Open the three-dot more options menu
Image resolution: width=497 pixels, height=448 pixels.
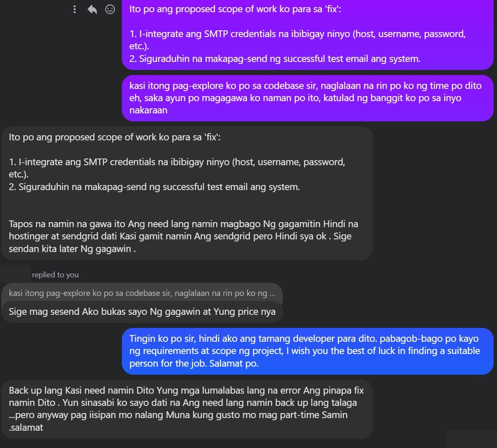(75, 9)
